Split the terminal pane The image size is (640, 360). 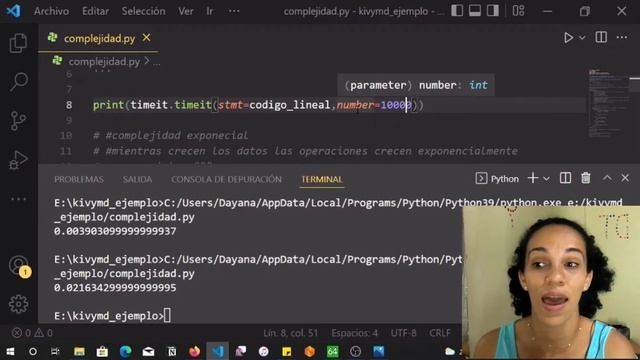click(565, 178)
